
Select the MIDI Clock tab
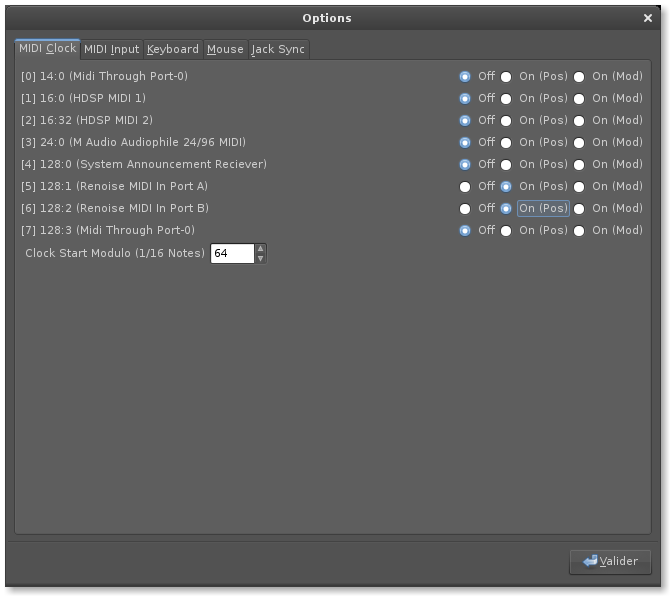(47, 48)
